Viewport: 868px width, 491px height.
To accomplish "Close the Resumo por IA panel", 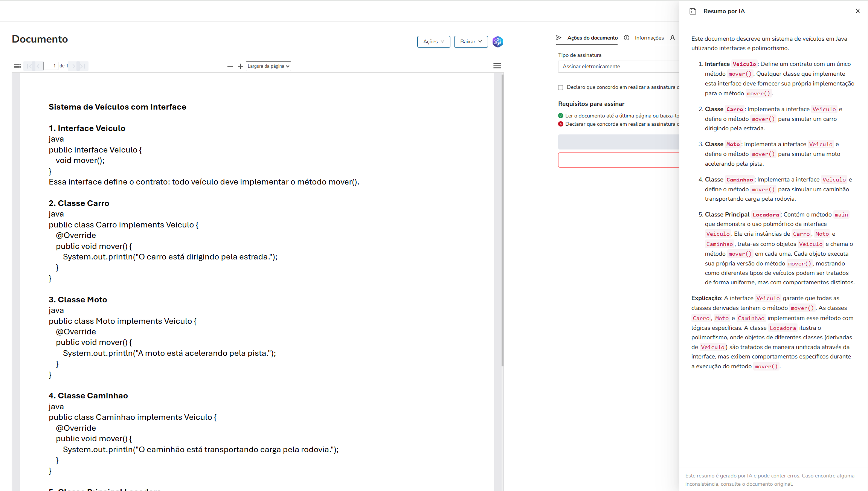I will click(x=857, y=11).
